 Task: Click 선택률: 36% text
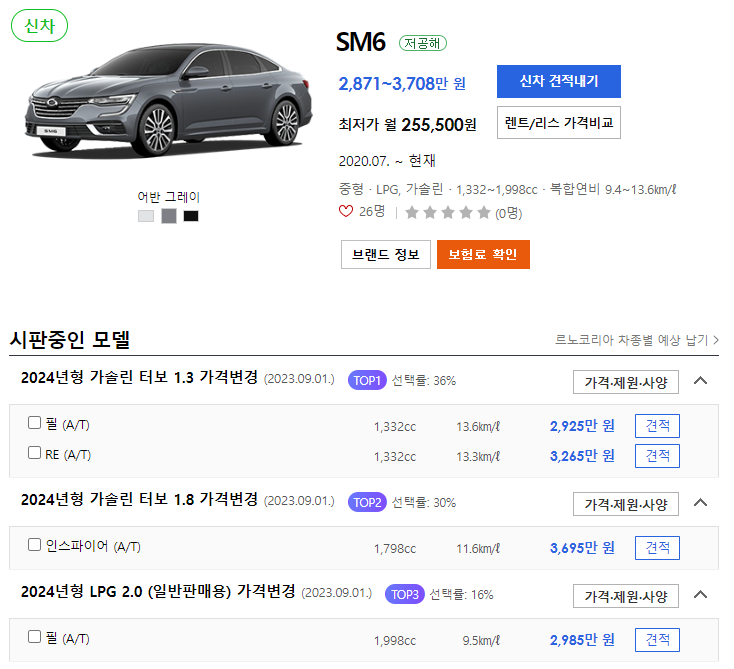424,381
